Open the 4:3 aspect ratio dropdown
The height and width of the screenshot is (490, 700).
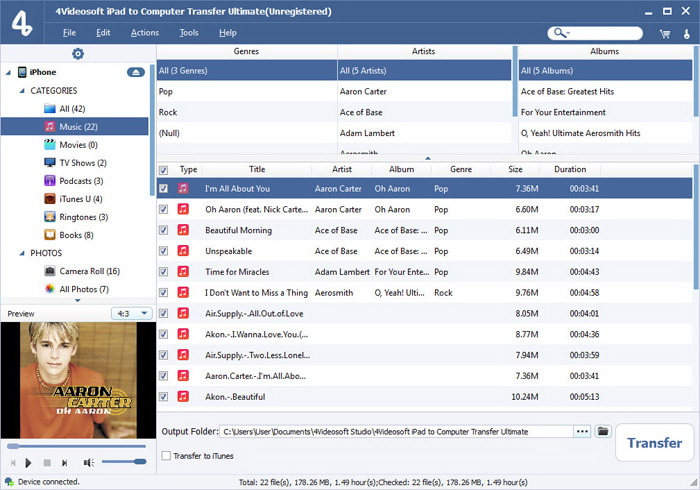click(130, 314)
